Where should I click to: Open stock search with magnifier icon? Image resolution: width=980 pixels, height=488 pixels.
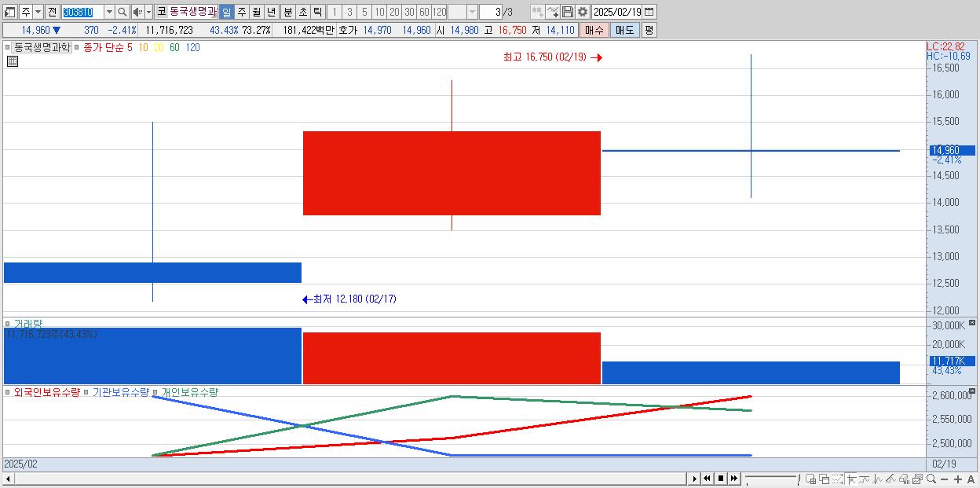(x=122, y=12)
